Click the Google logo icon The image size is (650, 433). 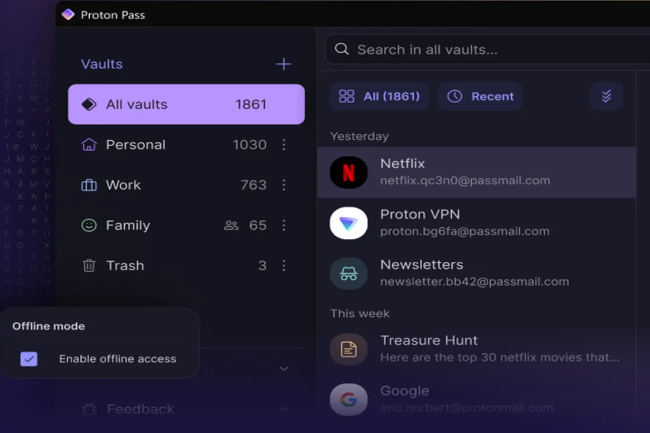coord(349,400)
